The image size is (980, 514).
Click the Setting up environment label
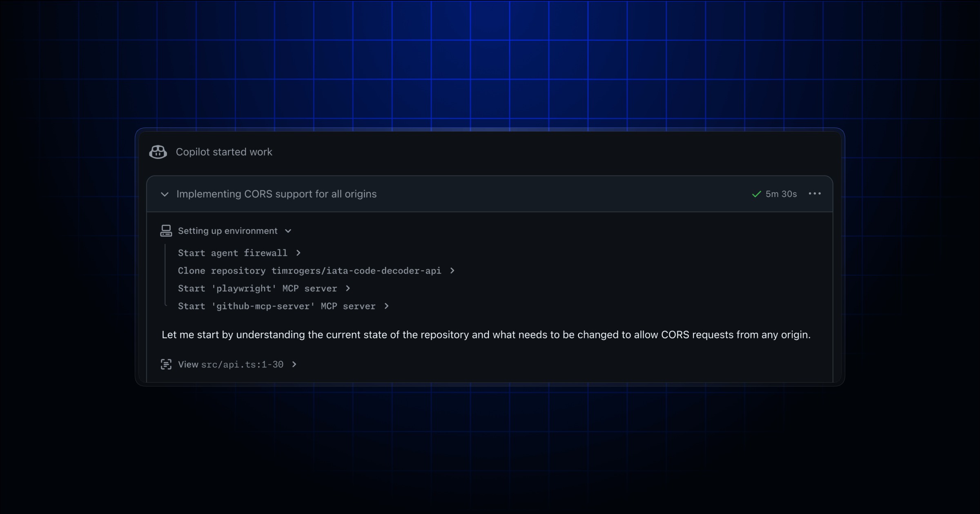click(x=227, y=231)
